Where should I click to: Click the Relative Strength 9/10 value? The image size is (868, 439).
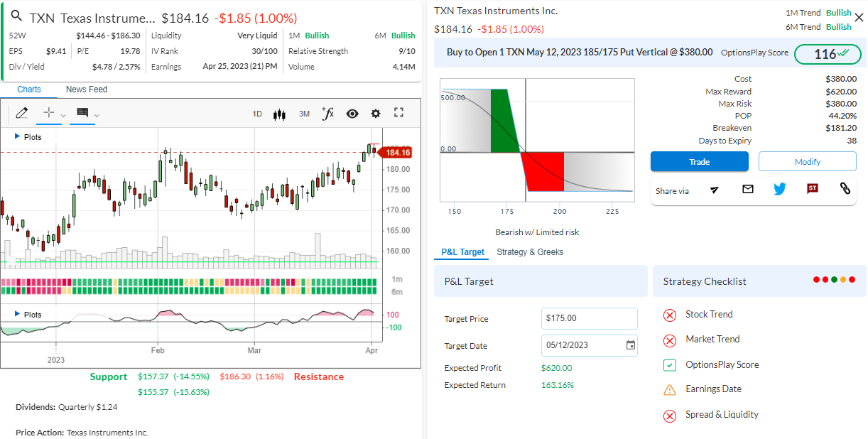pyautogui.click(x=407, y=51)
